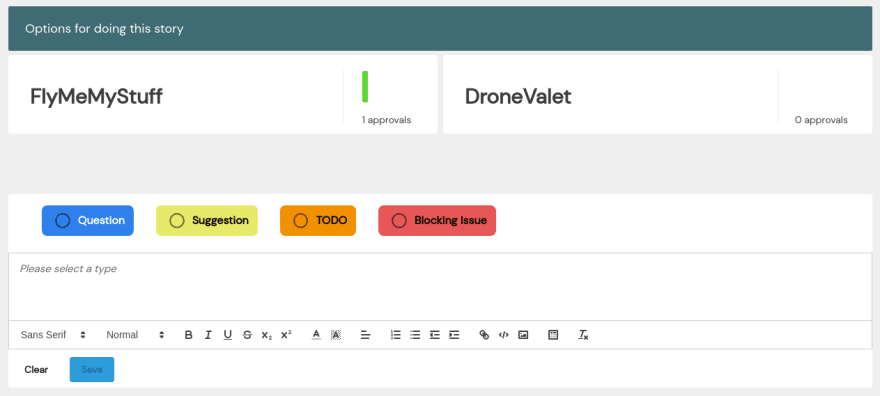This screenshot has height=396, width=880.
Task: Open the Sans Serif font dropdown
Action: click(x=53, y=335)
